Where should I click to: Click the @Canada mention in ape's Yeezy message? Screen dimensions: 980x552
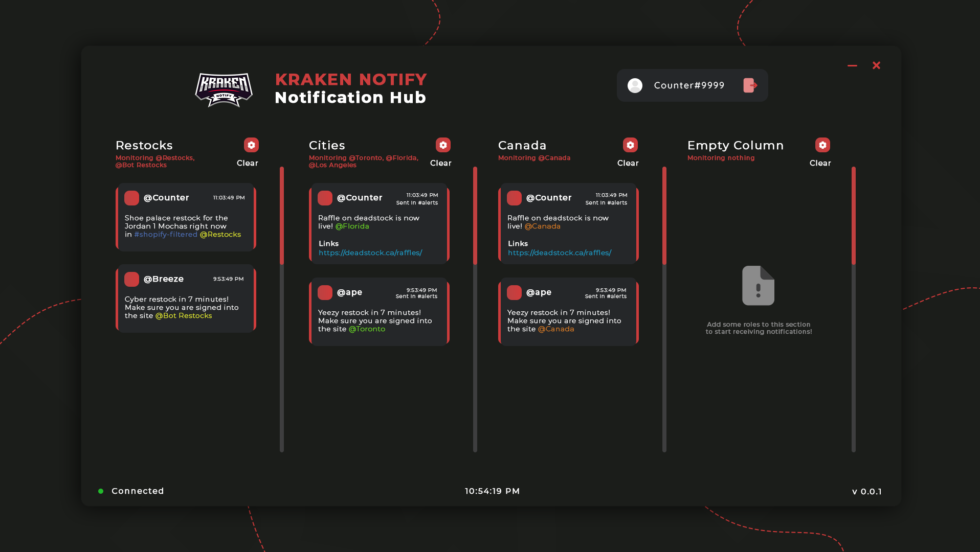556,329
